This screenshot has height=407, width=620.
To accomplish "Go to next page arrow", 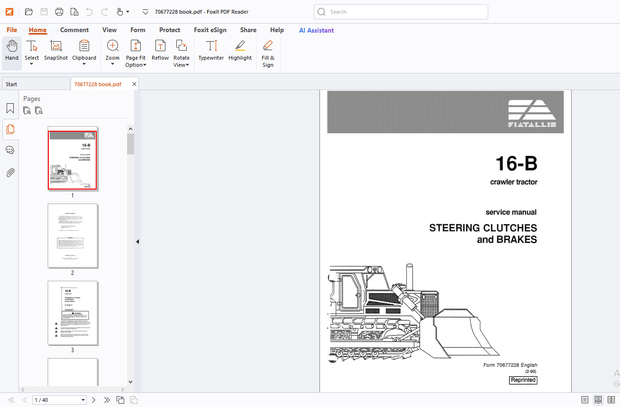I will [93, 400].
